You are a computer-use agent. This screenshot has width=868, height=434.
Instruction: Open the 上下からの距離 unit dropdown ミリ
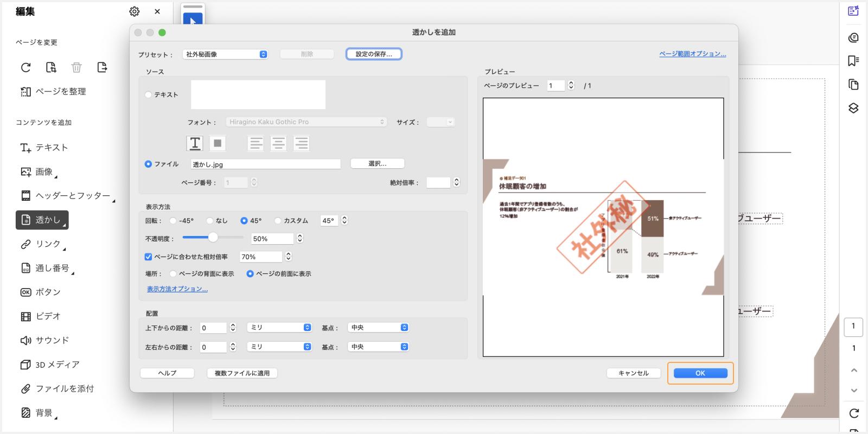click(279, 328)
